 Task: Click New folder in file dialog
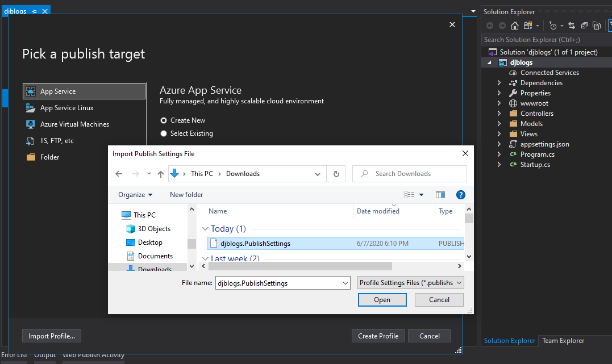(x=186, y=195)
